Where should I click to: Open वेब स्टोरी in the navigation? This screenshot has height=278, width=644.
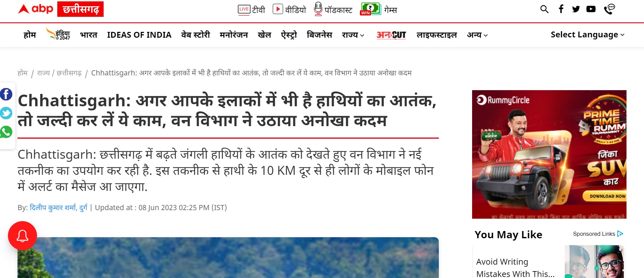[196, 35]
